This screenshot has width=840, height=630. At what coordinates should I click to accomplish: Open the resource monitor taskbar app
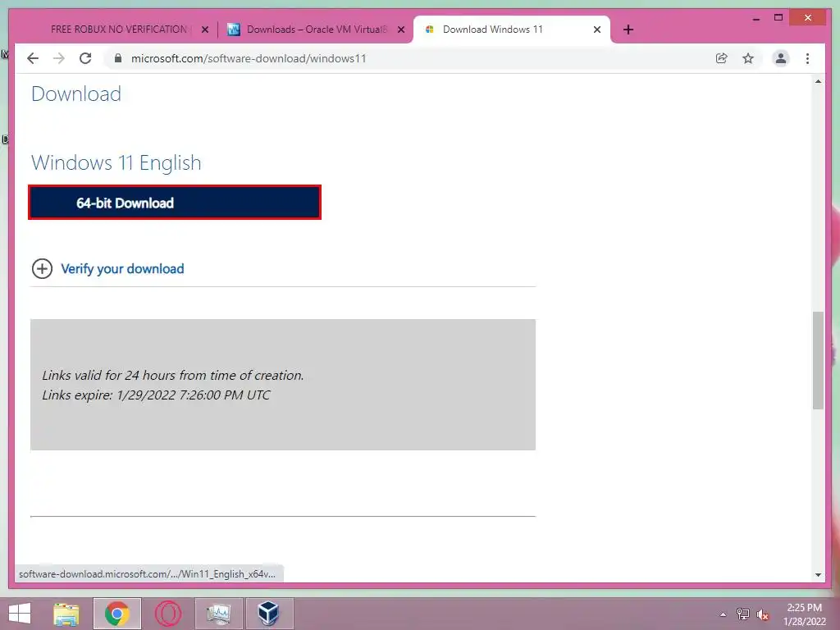(218, 614)
